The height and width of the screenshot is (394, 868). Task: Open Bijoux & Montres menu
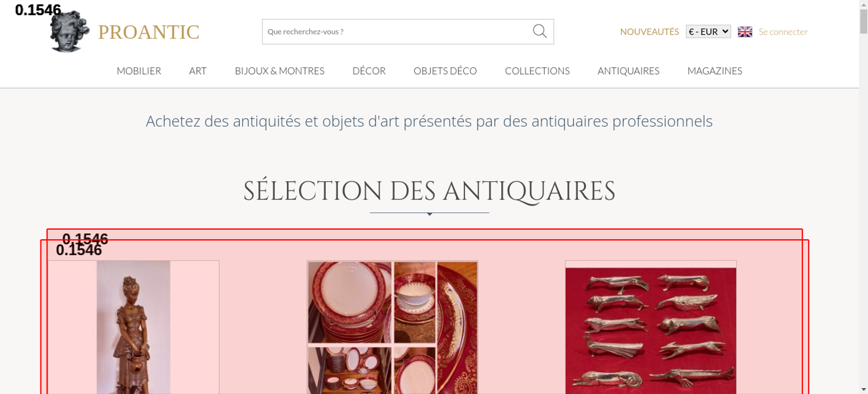click(279, 71)
